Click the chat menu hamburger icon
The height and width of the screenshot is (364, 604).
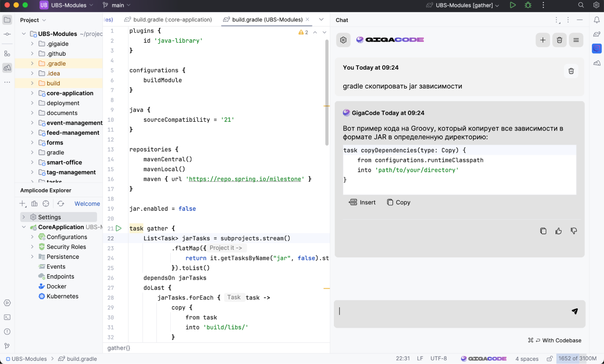[x=576, y=40]
